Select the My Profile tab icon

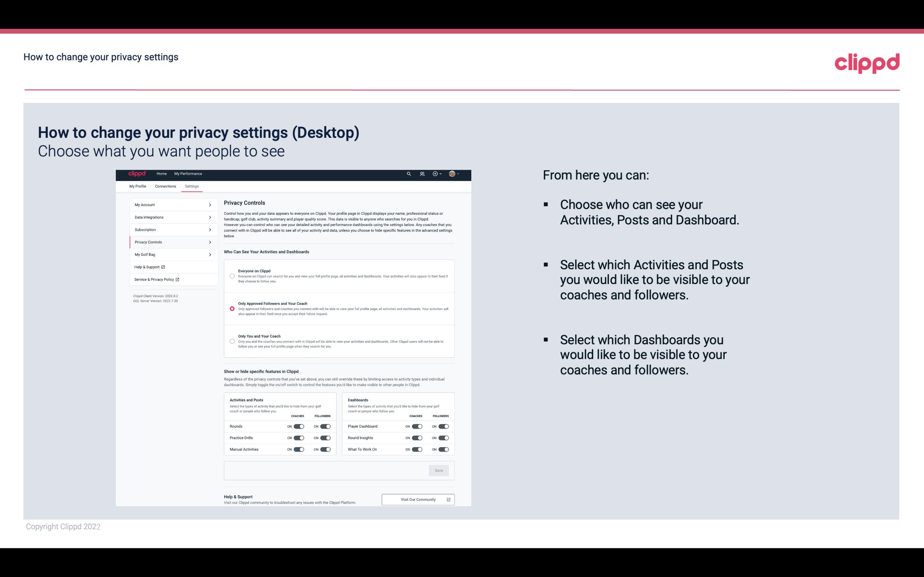138,187
